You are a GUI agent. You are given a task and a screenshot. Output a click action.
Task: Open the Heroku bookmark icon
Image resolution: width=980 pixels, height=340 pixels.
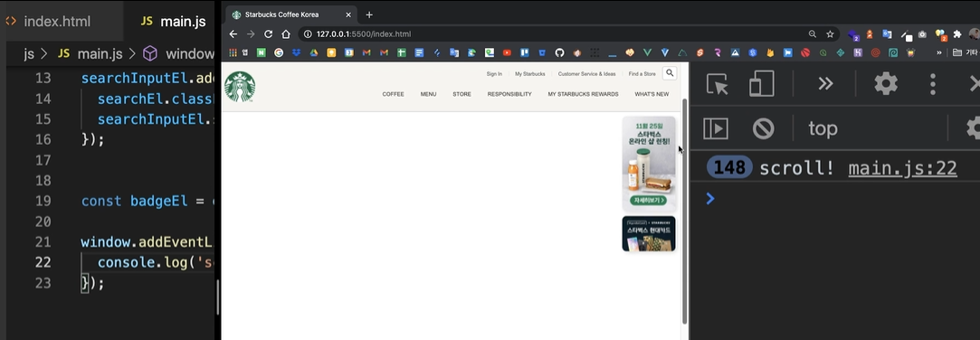point(858,53)
